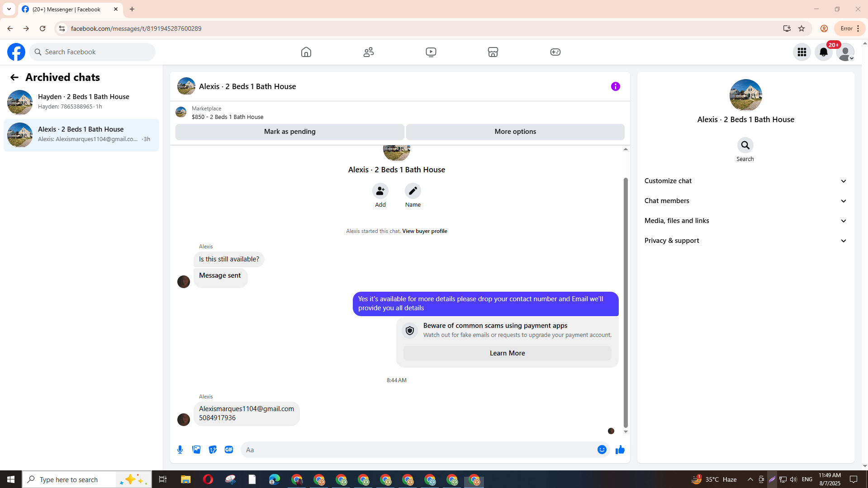Screen dimensions: 868x488
Task: Open a new browser tab
Action: (x=132, y=9)
